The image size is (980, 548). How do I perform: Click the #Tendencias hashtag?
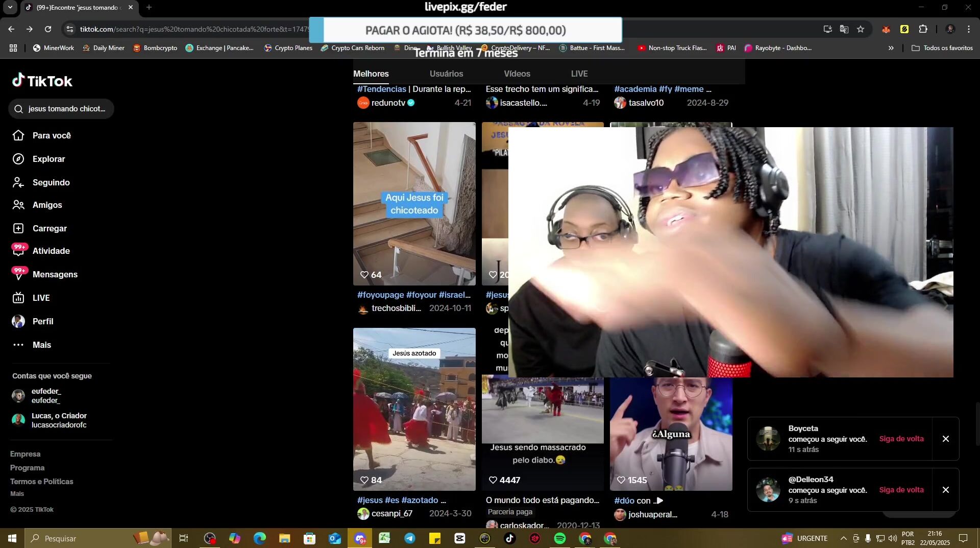pyautogui.click(x=381, y=89)
